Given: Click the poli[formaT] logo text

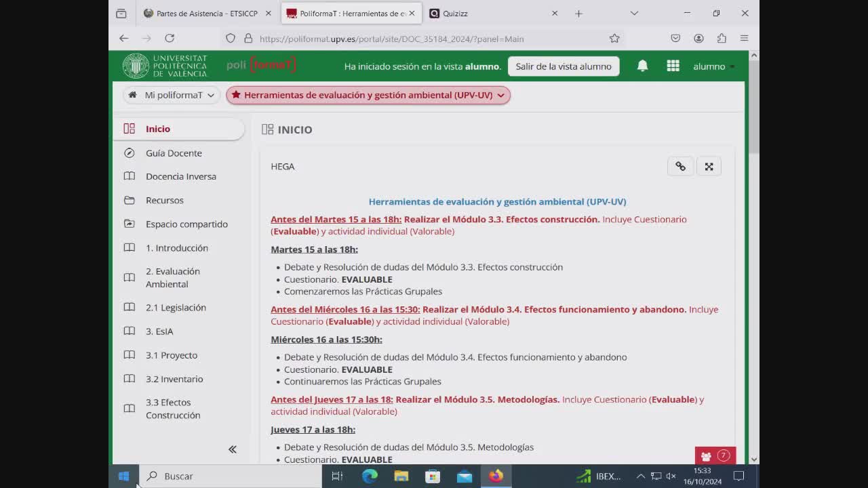Looking at the screenshot, I should tap(262, 65).
